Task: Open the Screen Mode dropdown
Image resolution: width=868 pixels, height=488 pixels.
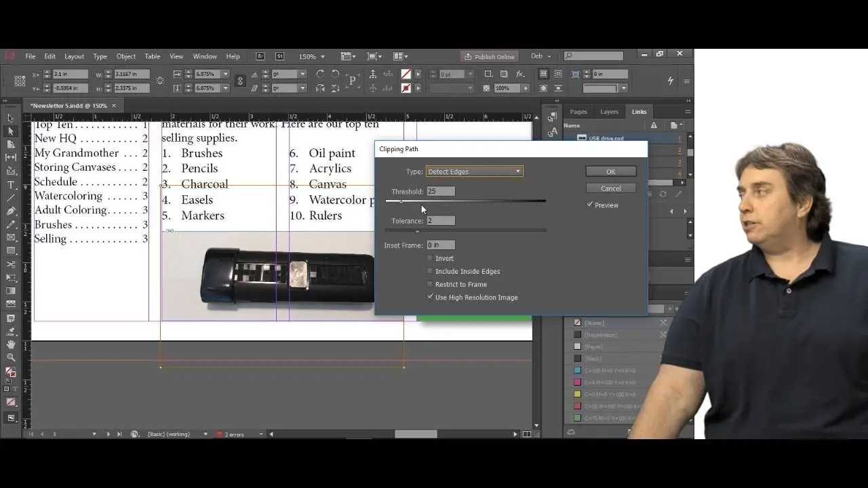Action: 374,56
